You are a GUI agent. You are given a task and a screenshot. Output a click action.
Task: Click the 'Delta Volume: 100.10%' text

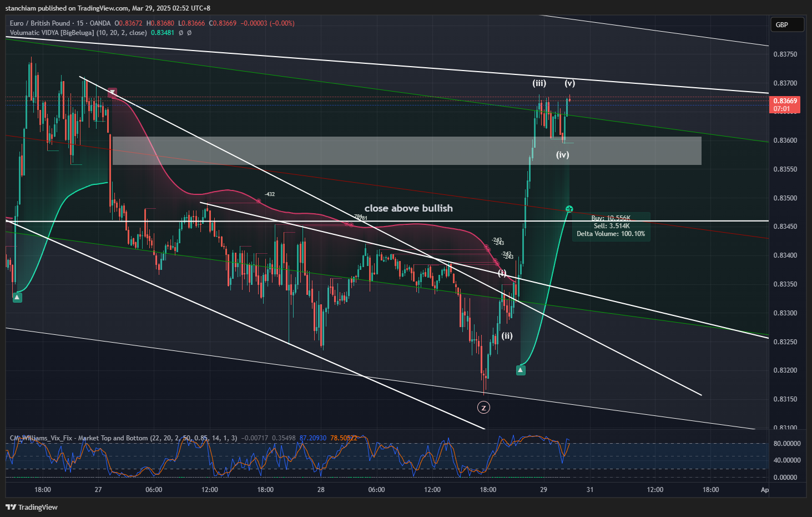(x=611, y=234)
